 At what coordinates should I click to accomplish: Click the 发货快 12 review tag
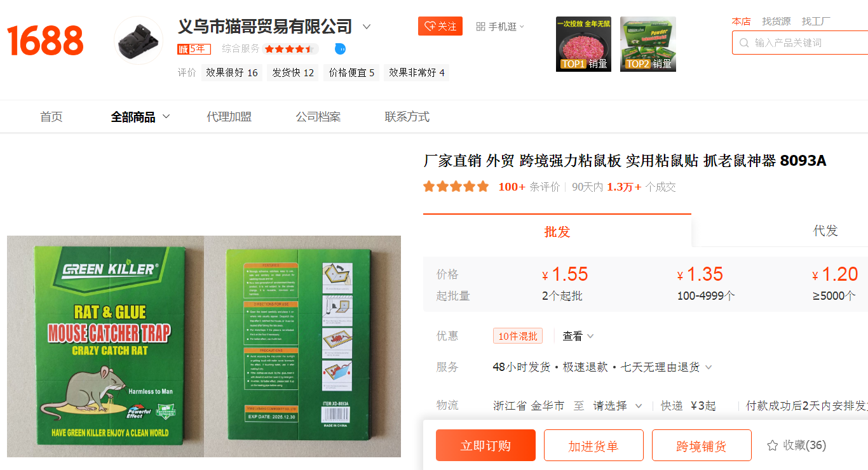pyautogui.click(x=293, y=72)
